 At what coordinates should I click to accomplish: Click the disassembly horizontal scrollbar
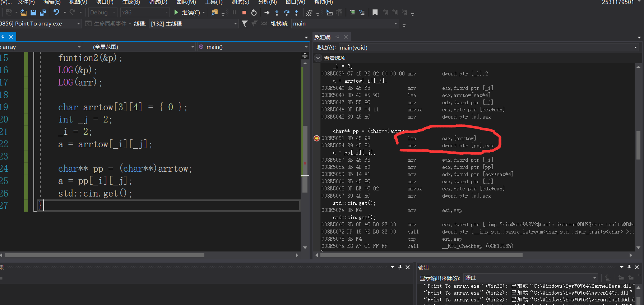click(421, 255)
